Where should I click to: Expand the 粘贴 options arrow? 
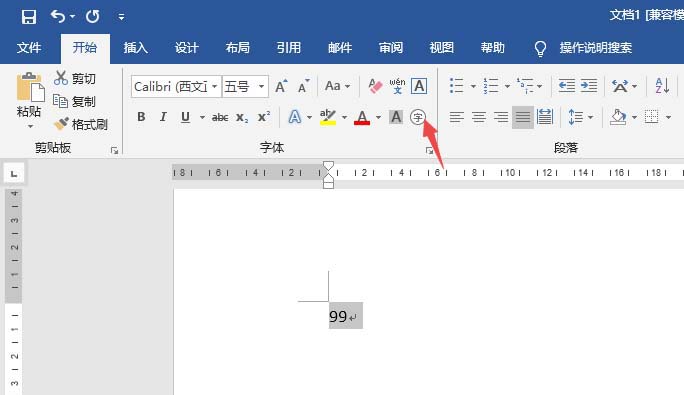coord(30,127)
